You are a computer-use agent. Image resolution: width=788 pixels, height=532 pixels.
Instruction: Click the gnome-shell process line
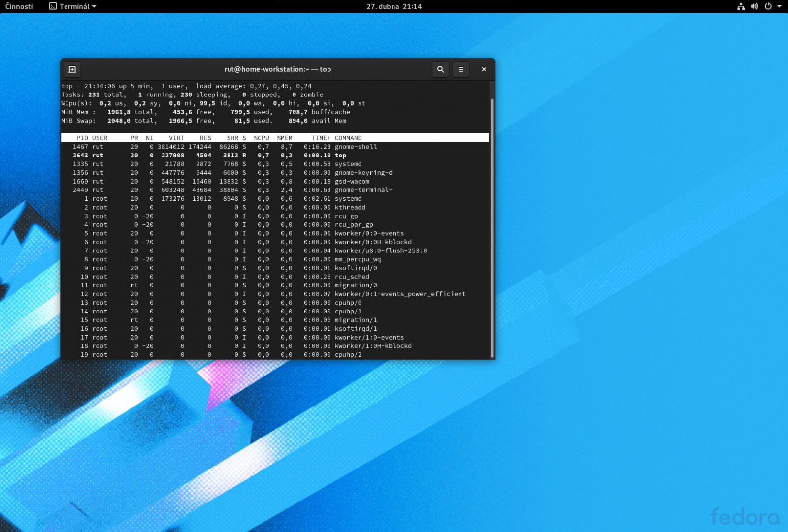click(246, 146)
